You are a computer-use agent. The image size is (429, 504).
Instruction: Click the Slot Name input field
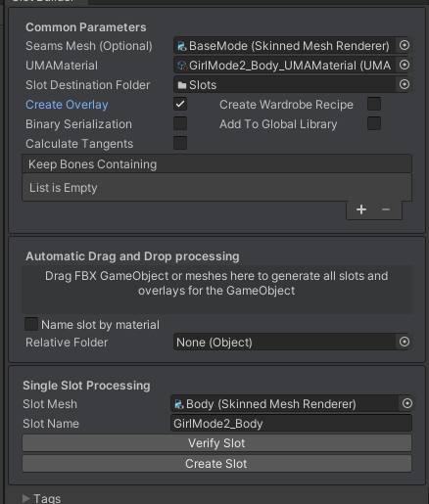[291, 424]
